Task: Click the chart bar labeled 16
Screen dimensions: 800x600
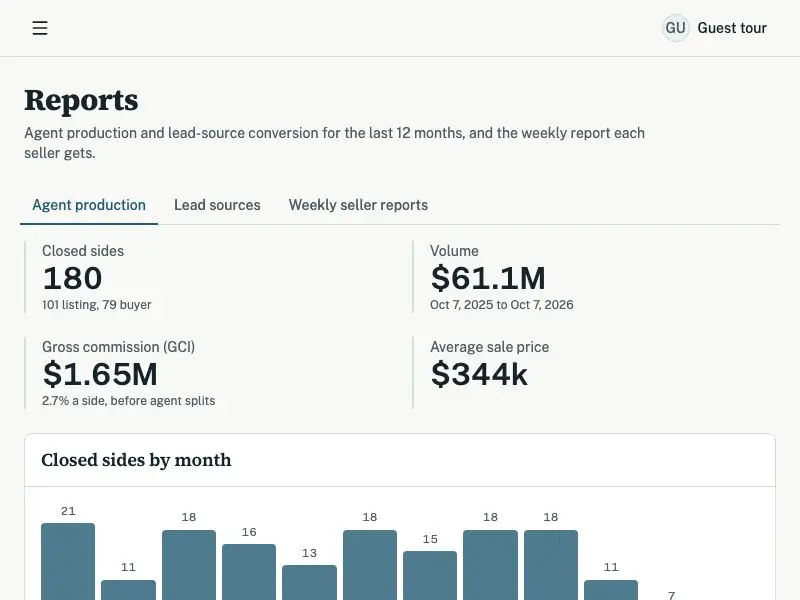Action: point(249,572)
